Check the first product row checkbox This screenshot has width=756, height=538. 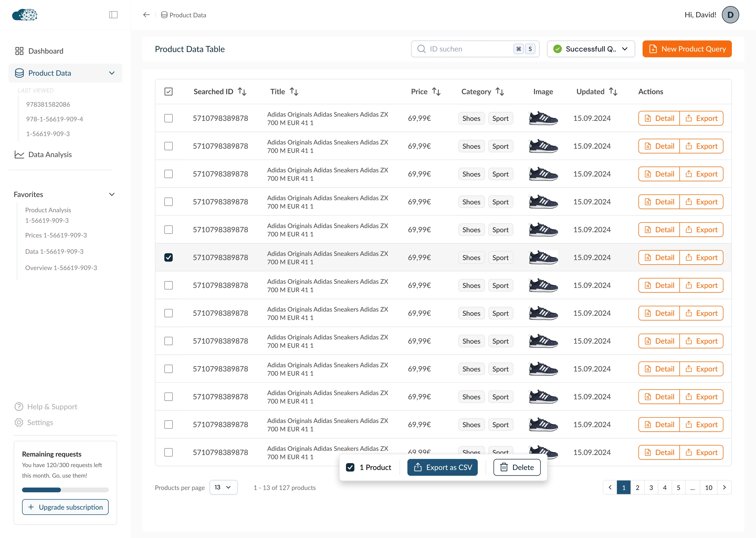pyautogui.click(x=169, y=118)
